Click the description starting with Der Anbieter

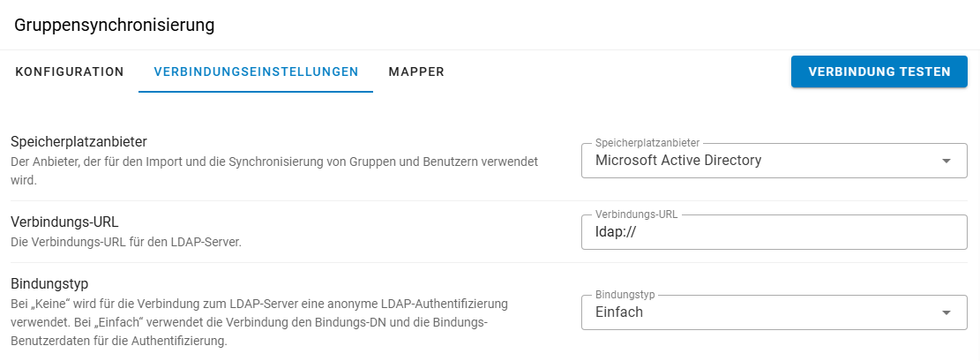[x=274, y=171]
